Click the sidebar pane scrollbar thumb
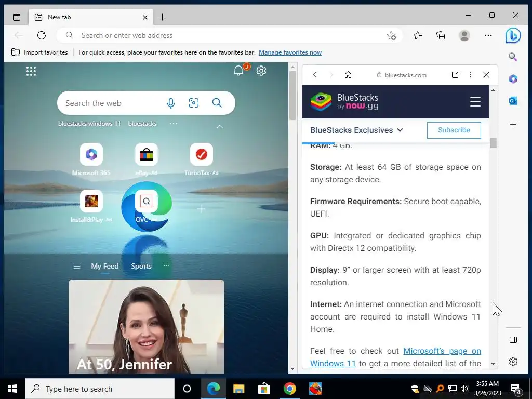This screenshot has width=532, height=399. (x=494, y=143)
